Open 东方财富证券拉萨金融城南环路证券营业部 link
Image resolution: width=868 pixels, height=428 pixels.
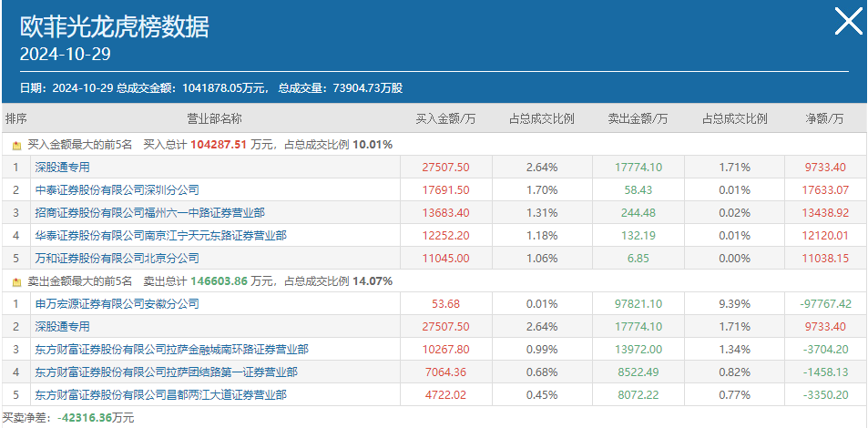point(171,350)
